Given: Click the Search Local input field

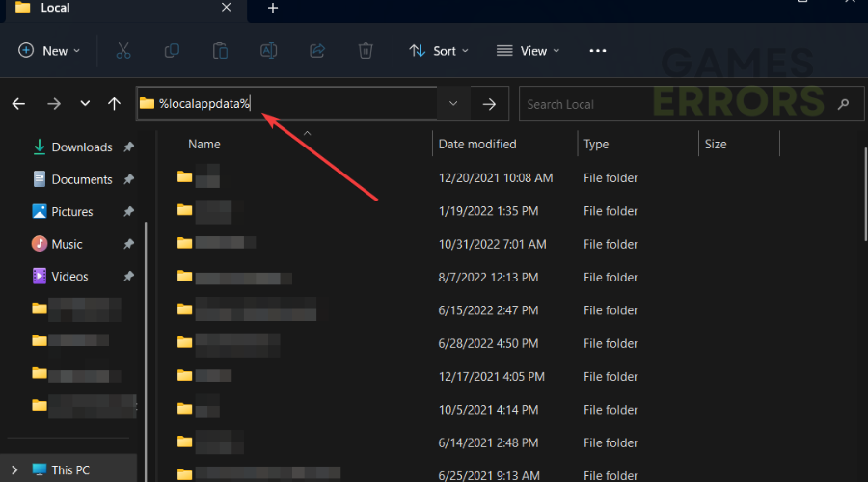Looking at the screenshot, I should (x=675, y=104).
